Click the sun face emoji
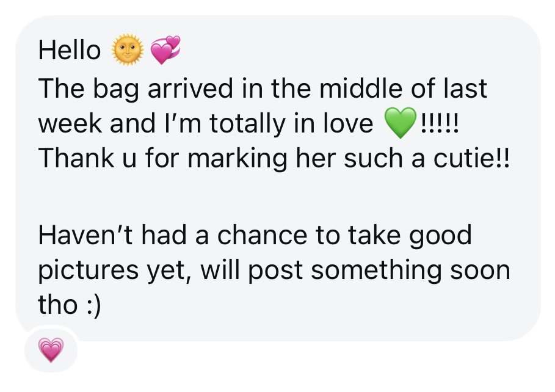 pyautogui.click(x=128, y=50)
